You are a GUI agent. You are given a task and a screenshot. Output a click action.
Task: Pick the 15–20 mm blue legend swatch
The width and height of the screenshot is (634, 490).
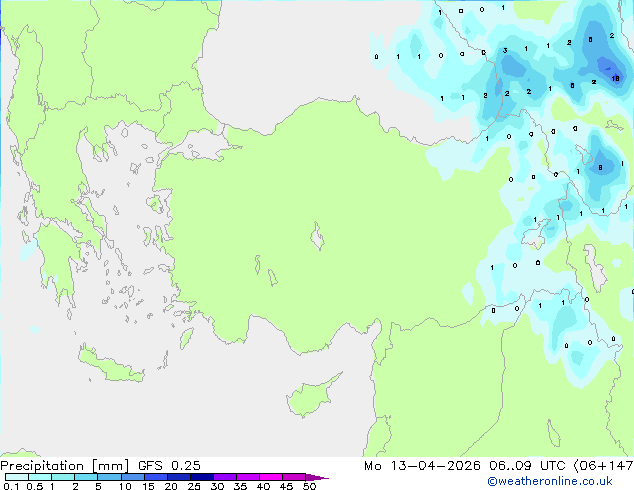coord(156,477)
